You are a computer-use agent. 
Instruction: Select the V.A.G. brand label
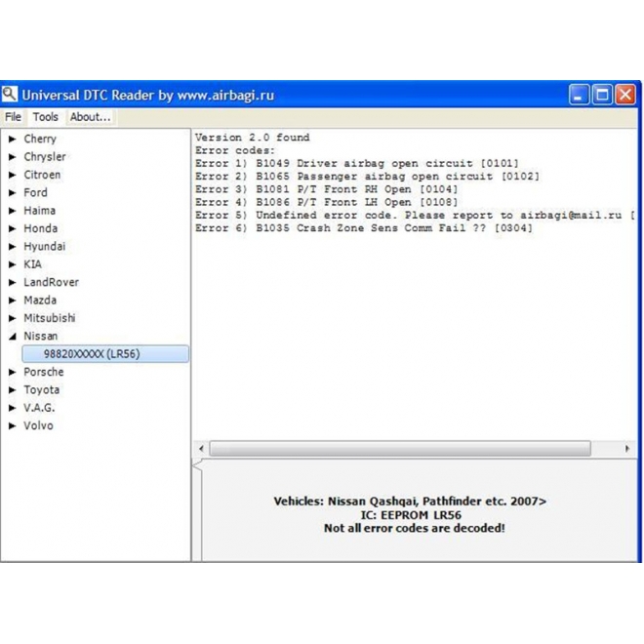pos(39,408)
